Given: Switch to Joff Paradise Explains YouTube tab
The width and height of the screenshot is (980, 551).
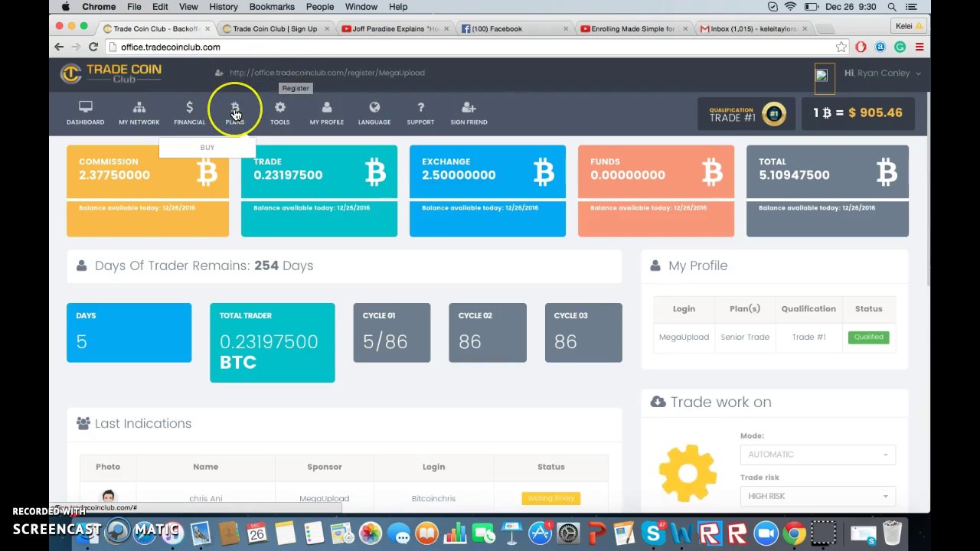Looking at the screenshot, I should [395, 29].
